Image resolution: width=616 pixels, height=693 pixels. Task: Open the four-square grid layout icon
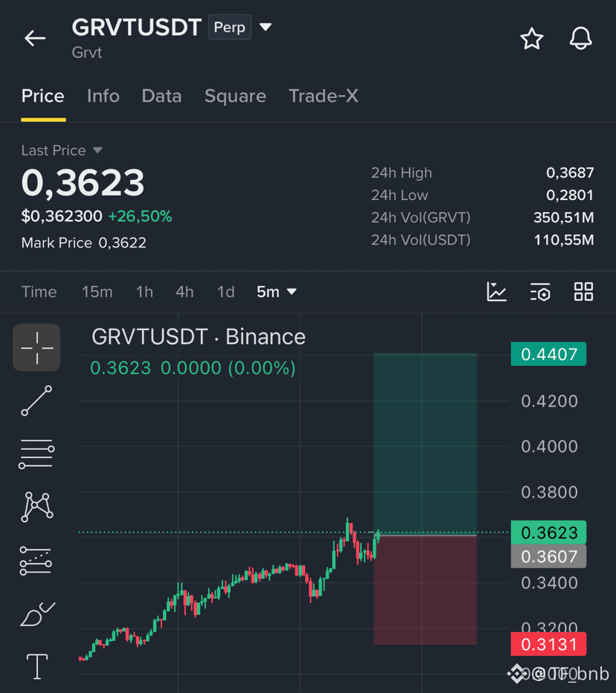coord(583,291)
